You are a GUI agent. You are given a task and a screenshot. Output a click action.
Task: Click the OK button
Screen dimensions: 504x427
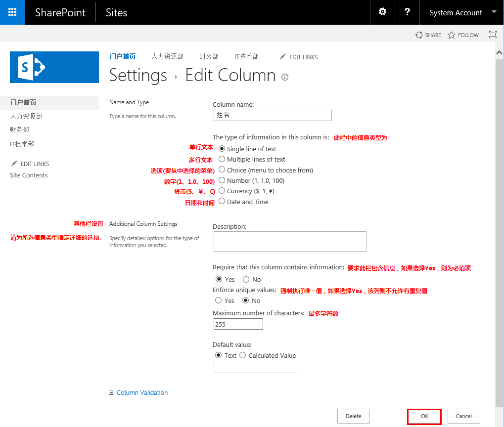coord(423,416)
